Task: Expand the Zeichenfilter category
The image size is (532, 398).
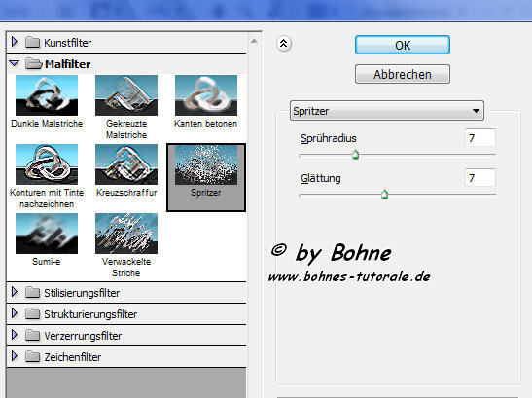Action: [x=15, y=356]
